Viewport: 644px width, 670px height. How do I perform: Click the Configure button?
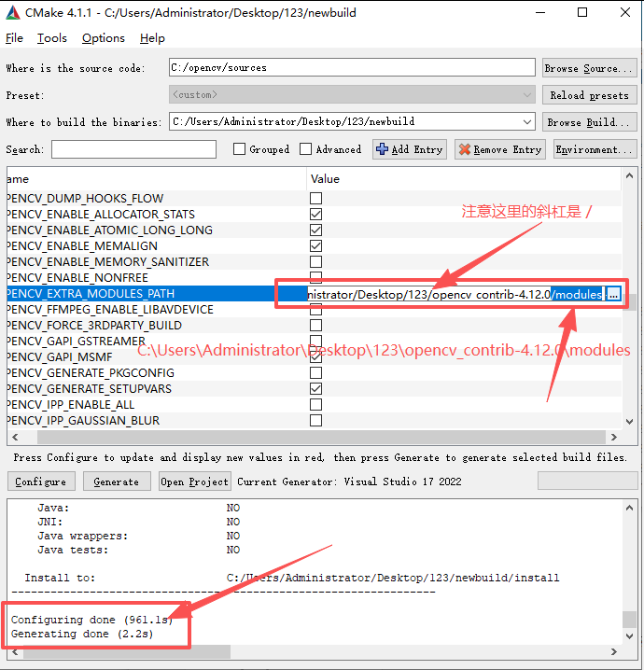pyautogui.click(x=41, y=482)
